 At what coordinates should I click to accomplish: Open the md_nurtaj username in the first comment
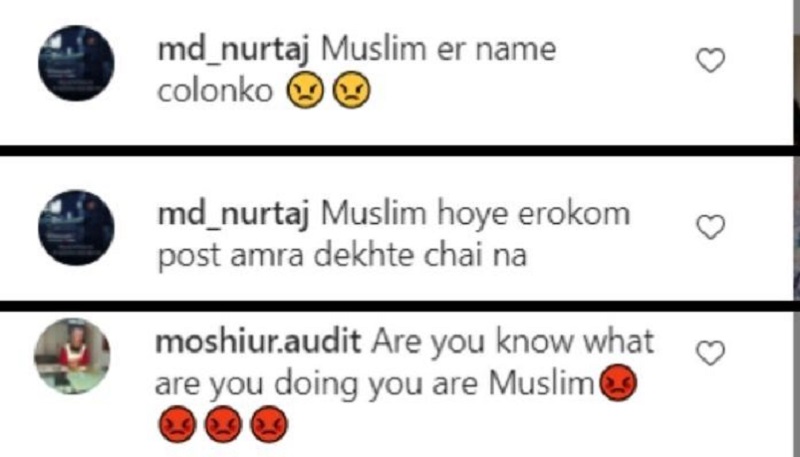click(233, 51)
